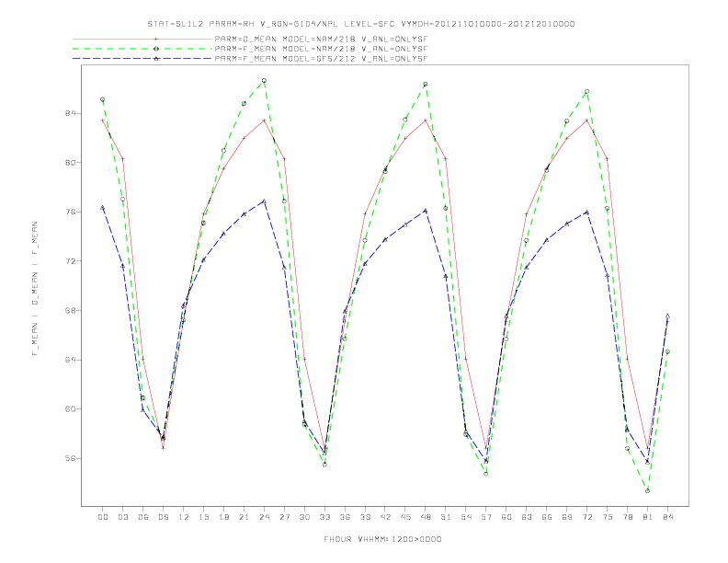
Task: Click the y-axis tick value 80
Action: click(69, 163)
